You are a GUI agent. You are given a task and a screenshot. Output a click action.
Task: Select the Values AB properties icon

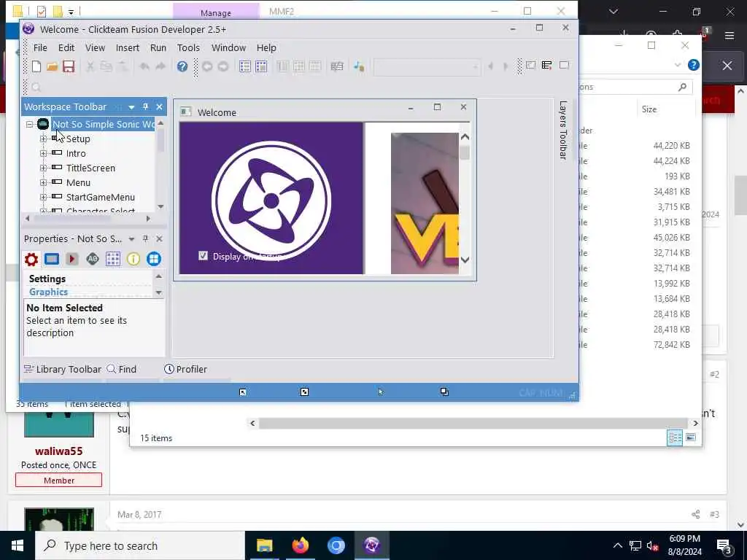click(x=93, y=259)
